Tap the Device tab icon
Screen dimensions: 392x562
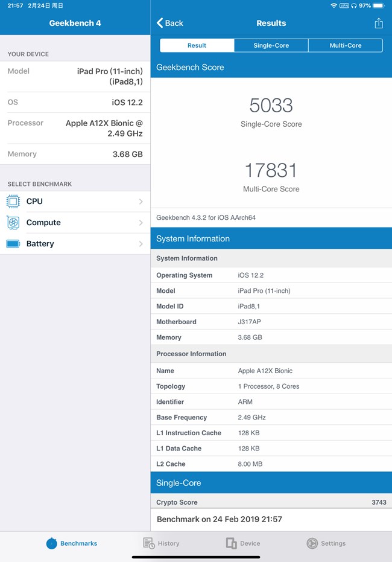[231, 543]
